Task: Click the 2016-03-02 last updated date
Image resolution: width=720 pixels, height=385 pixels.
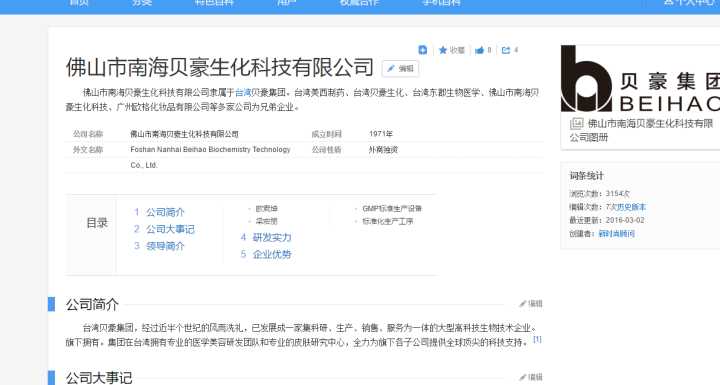Action: click(625, 221)
